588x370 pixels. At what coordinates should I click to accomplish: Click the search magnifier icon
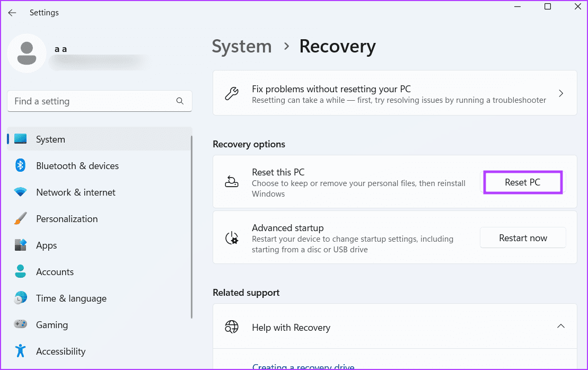180,101
